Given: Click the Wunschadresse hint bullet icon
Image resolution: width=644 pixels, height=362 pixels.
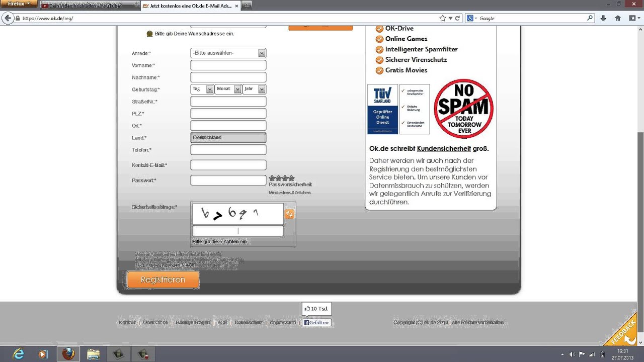Looking at the screenshot, I should point(149,34).
